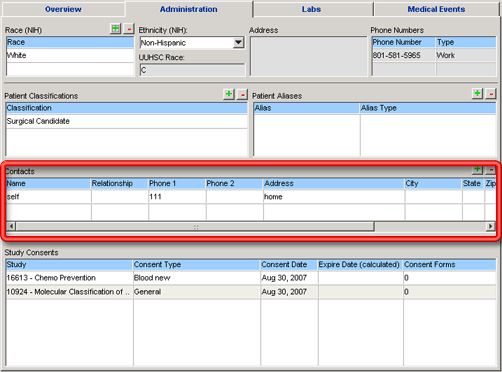The height and width of the screenshot is (372, 502).
Task: Click the State column header
Action: [x=473, y=184]
